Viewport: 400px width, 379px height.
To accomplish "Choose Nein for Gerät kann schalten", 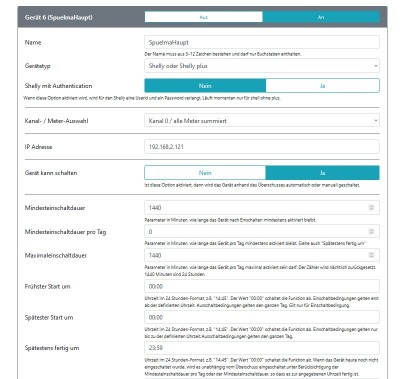I will click(x=205, y=173).
